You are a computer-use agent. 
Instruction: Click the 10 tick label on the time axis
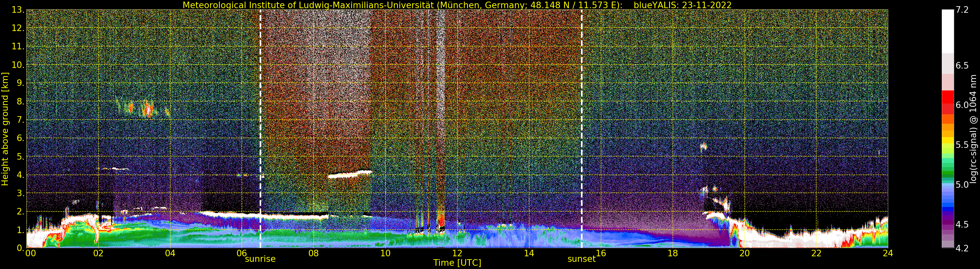pos(385,253)
